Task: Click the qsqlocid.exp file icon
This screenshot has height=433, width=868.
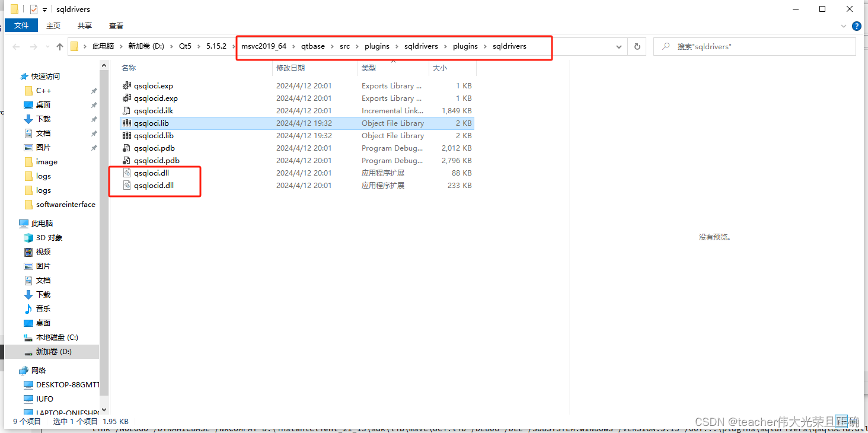Action: pos(126,98)
